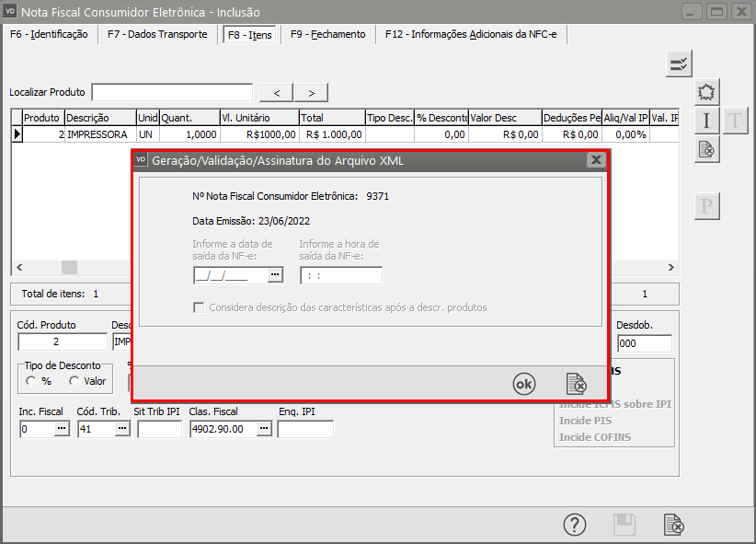756x544 pixels.
Task: Click the bottom cancel document icon
Action: (x=674, y=525)
